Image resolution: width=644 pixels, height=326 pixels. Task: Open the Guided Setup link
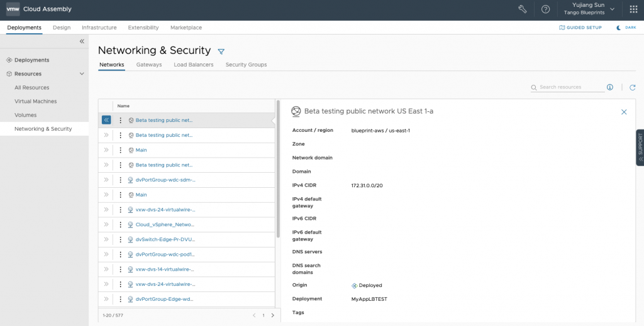pyautogui.click(x=580, y=28)
